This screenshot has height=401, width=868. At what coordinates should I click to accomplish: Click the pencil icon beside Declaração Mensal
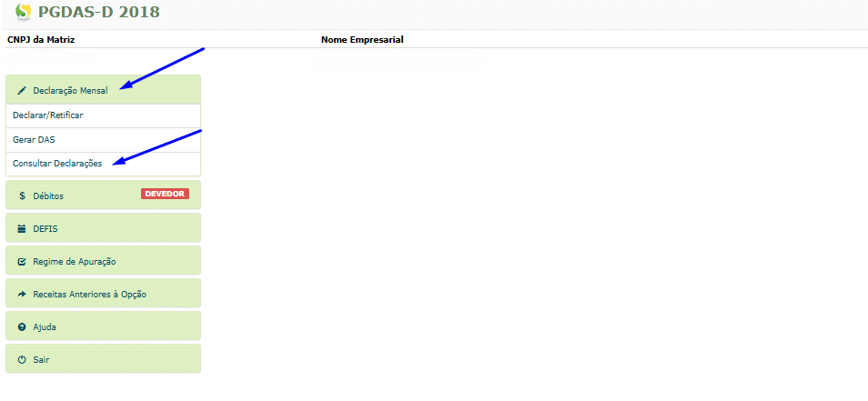(x=22, y=91)
